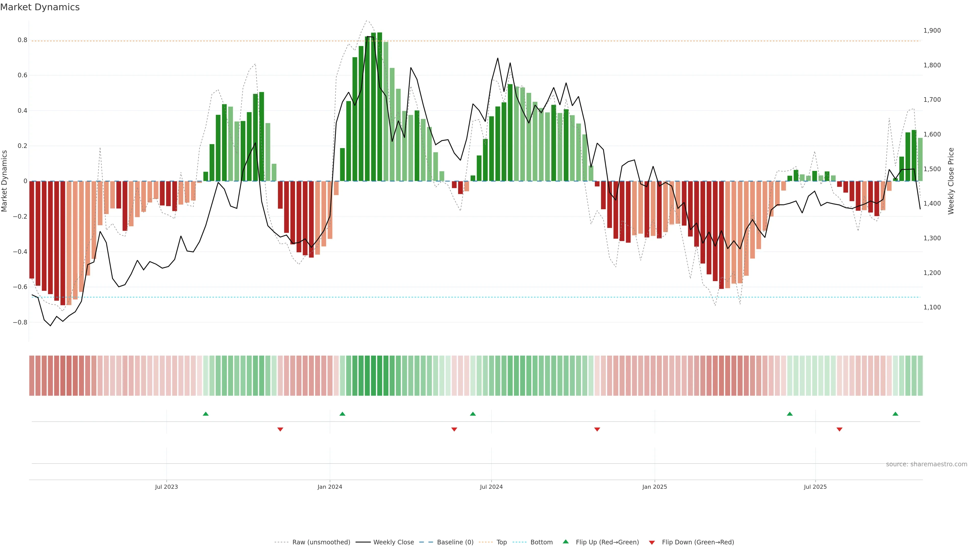
Task: Click the last green flip-up marker in late 2025
Action: point(896,414)
